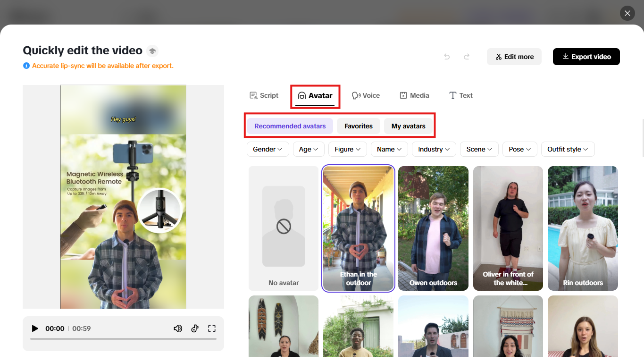This screenshot has width=644, height=362.
Task: Open the Scene filter dropdown
Action: [x=479, y=149]
